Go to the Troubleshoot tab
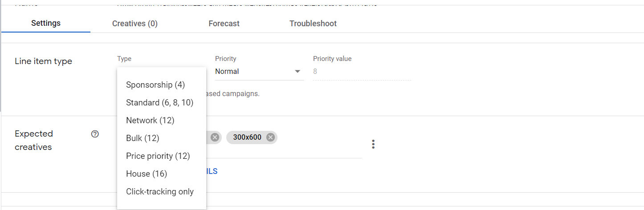This screenshot has height=210, width=644. pos(313,24)
